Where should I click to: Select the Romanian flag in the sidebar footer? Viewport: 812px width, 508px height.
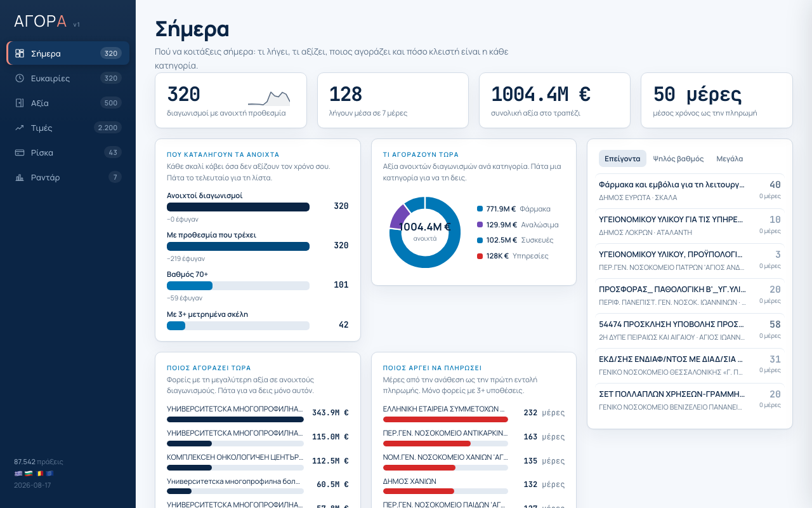coord(39,473)
